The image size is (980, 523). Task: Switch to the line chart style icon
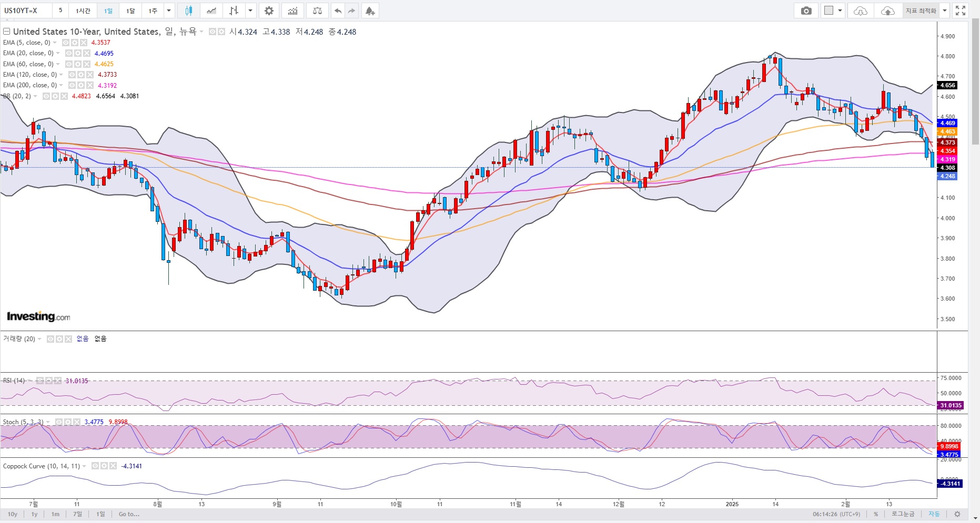(211, 11)
